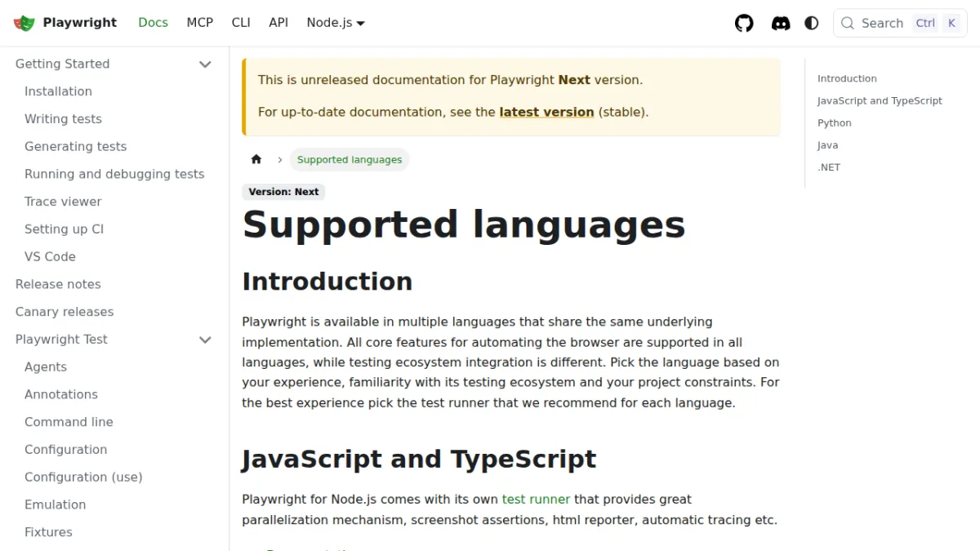Open Canary releases page

[65, 312]
